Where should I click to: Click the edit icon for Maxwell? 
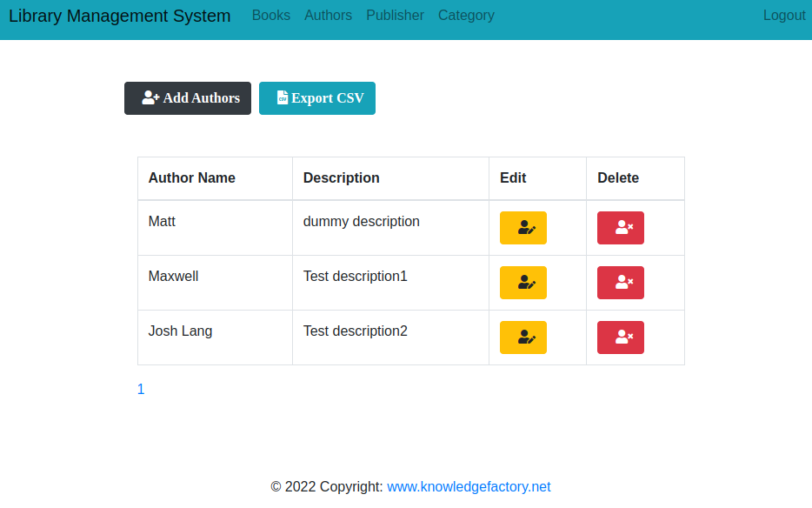[x=523, y=283]
